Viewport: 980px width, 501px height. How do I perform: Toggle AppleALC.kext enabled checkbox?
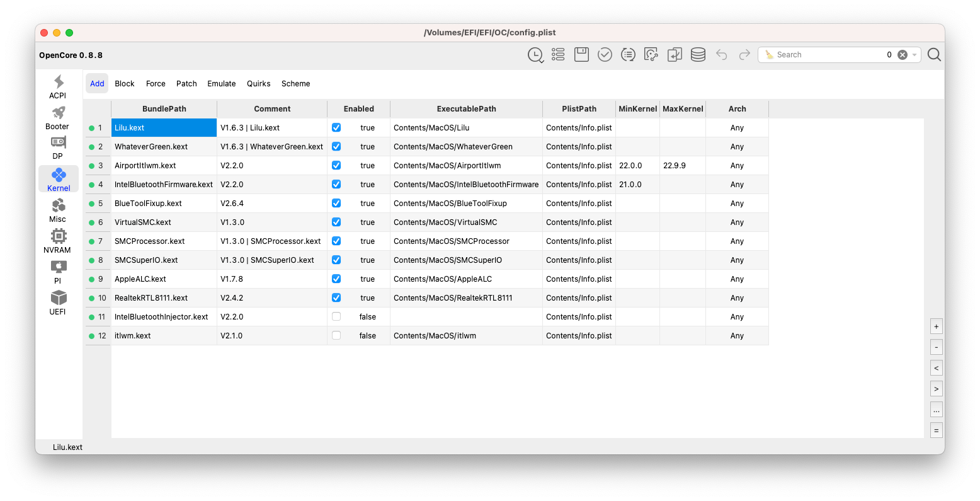336,279
